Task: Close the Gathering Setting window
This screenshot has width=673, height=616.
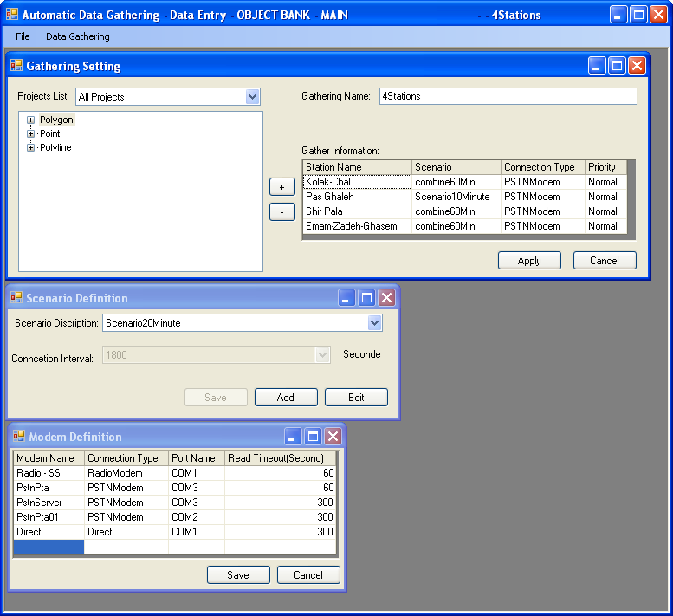Action: coord(637,66)
